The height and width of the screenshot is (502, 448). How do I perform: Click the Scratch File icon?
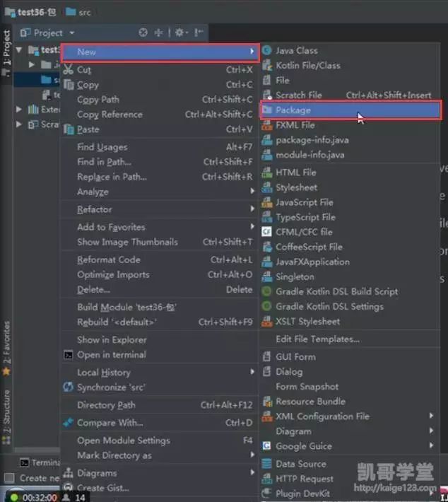coord(266,95)
